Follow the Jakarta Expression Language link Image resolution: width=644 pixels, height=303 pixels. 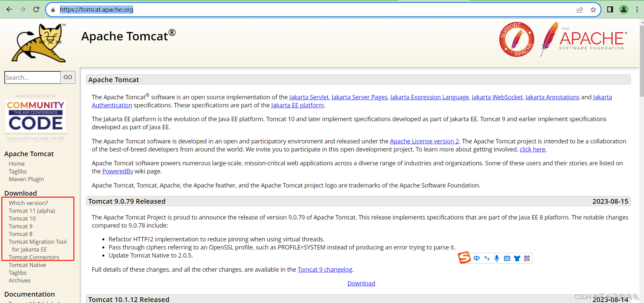click(430, 97)
